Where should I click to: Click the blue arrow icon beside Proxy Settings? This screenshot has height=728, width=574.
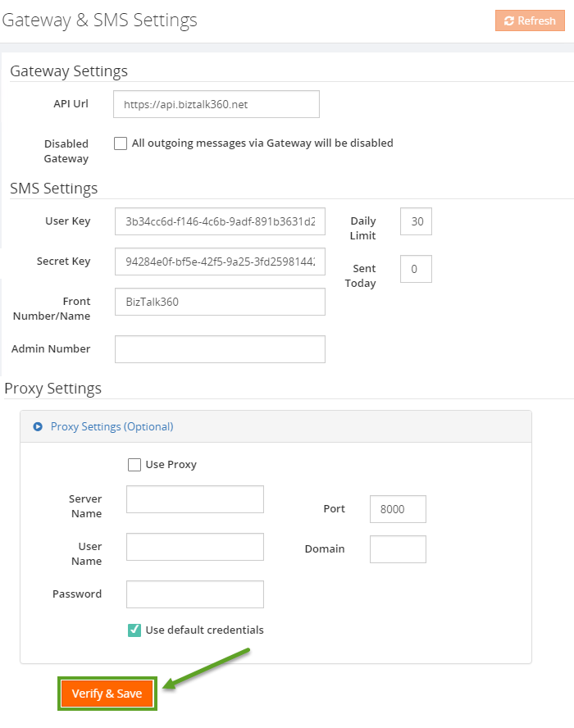(x=38, y=426)
